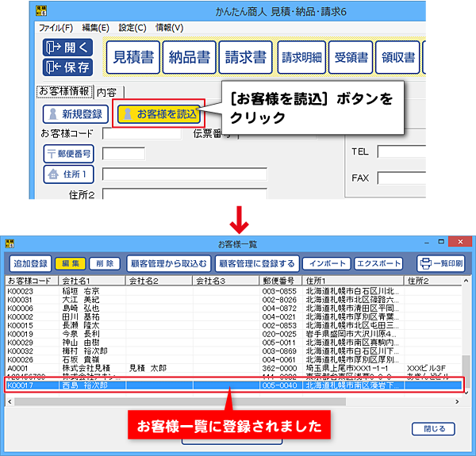
Task: Click the horizontal scrollbar left arrow
Action: point(10,402)
